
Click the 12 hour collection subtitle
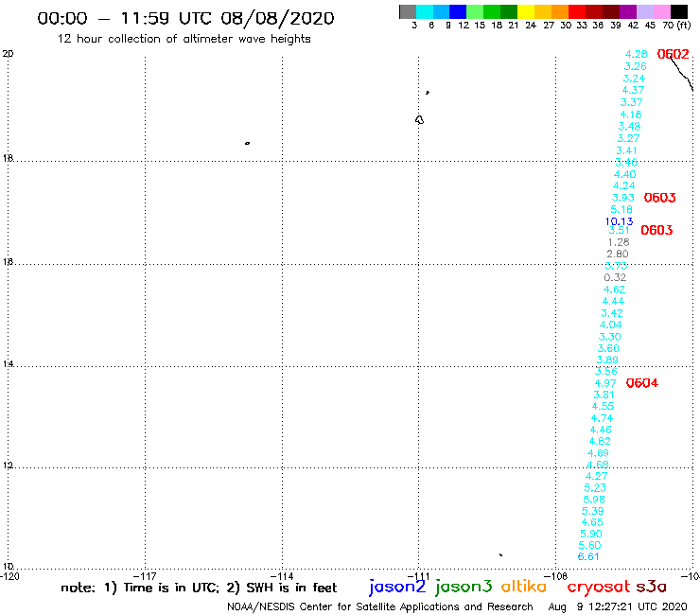click(184, 39)
